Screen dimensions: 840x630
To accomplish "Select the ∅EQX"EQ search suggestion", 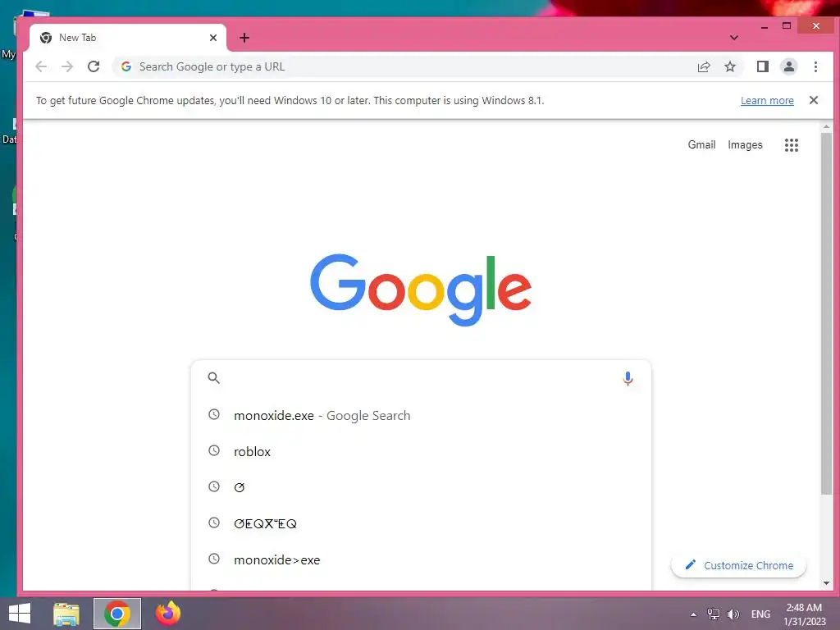I will tap(421, 523).
